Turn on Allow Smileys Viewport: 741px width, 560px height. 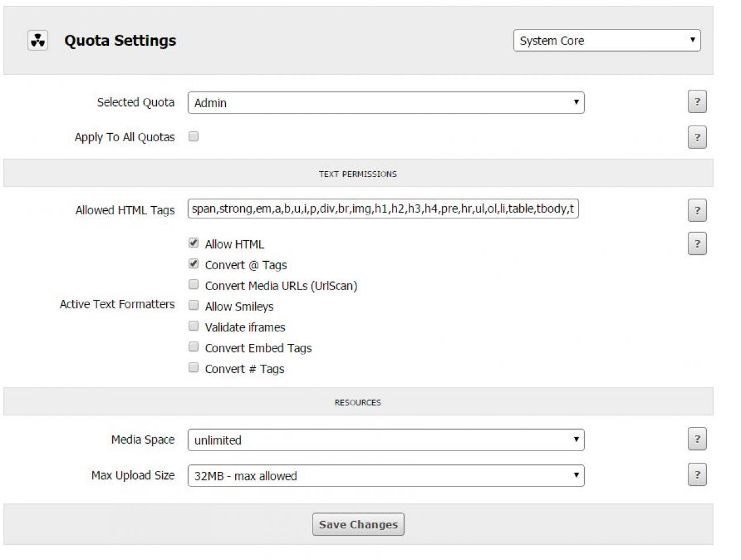[x=193, y=306]
